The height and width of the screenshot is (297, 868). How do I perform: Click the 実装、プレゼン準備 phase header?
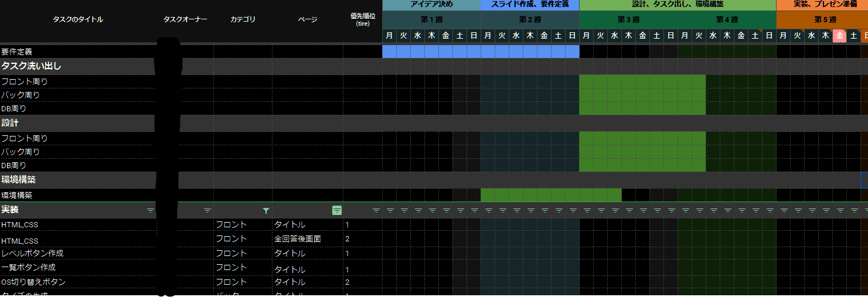click(x=822, y=5)
